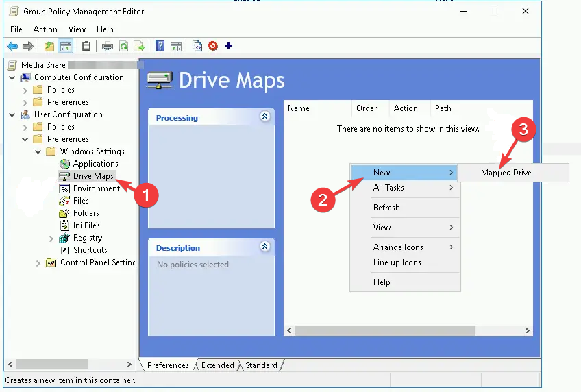Collapse the Description panel with chevron
Viewport: 581px width, 392px height.
[264, 247]
